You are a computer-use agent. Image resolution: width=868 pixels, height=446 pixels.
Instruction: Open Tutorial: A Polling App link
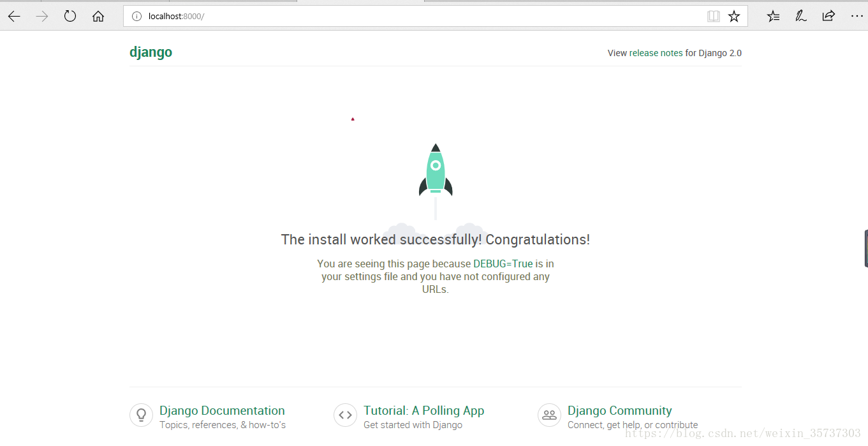pos(423,411)
